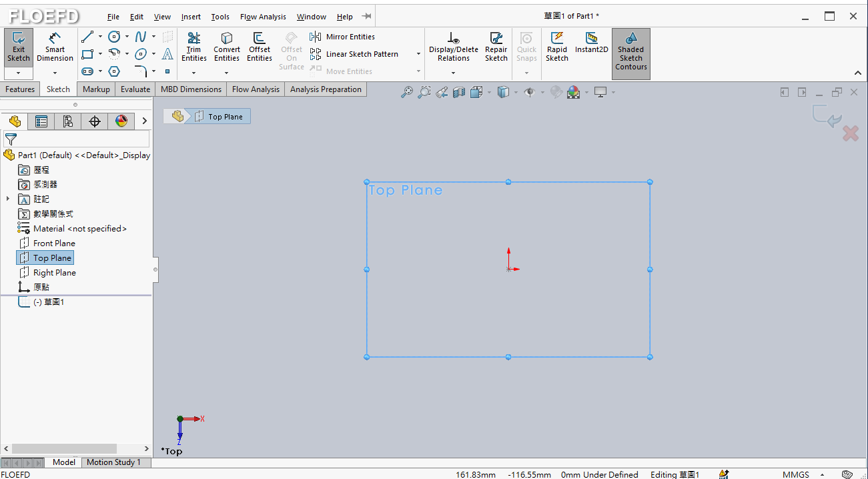The image size is (868, 479).
Task: Select the Arc sketch tool
Action: tap(114, 54)
